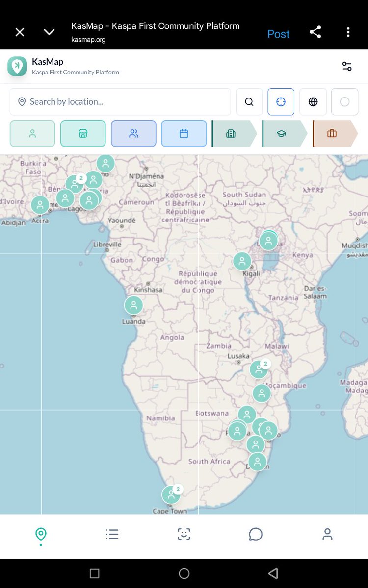The height and width of the screenshot is (588, 368).
Task: Focus the Search by location field
Action: coord(120,102)
